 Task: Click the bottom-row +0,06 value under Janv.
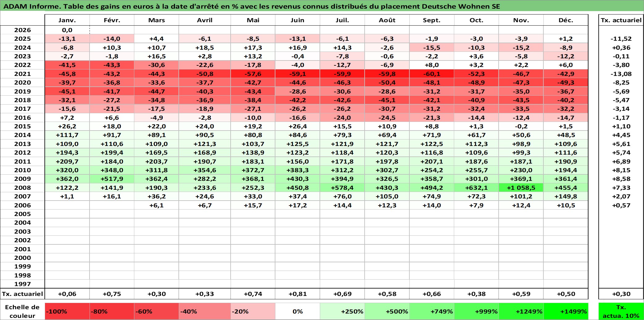point(67,294)
